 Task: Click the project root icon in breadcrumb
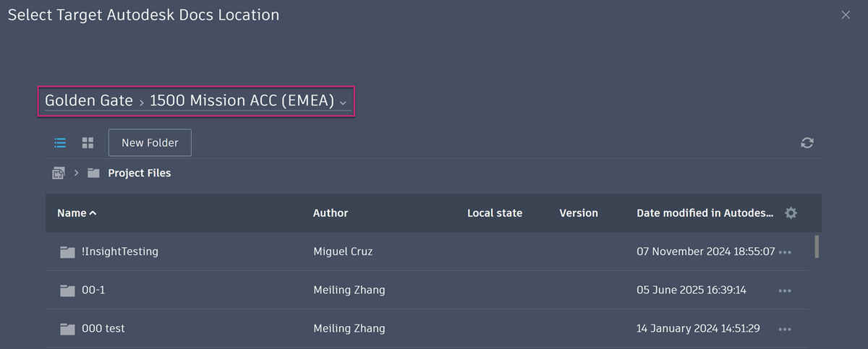pyautogui.click(x=59, y=173)
